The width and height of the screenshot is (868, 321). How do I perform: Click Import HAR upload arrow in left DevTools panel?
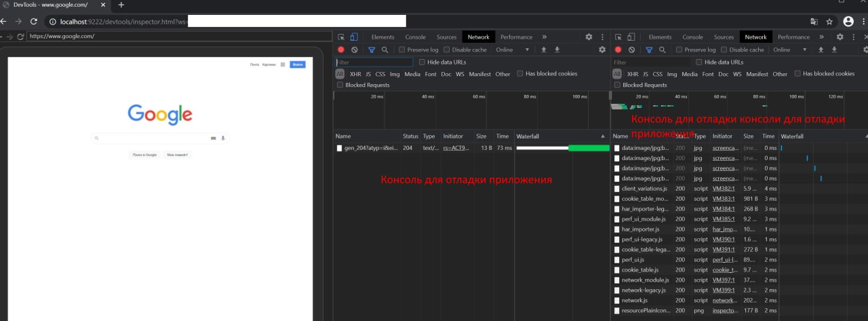[x=543, y=50]
